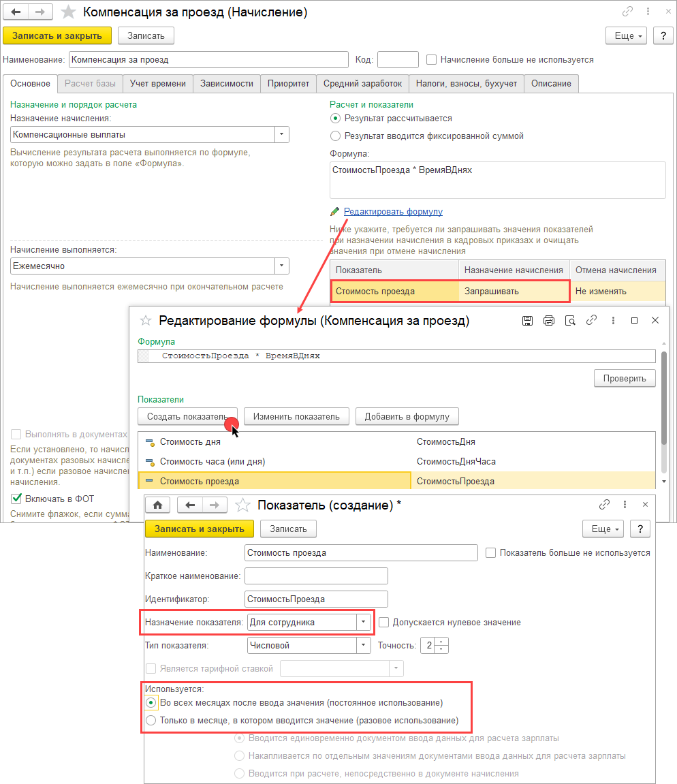Save formula editor contents with diskette icon
677x784 pixels.
click(x=527, y=321)
